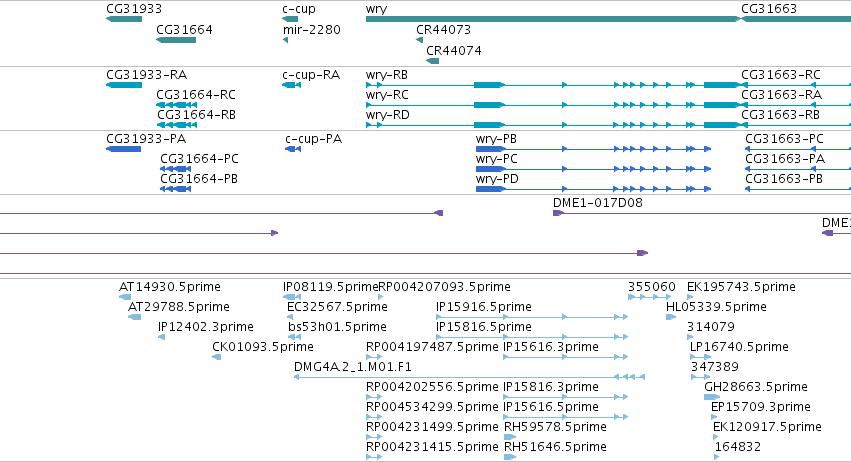Click EST IP15616.3prime

pos(551,347)
